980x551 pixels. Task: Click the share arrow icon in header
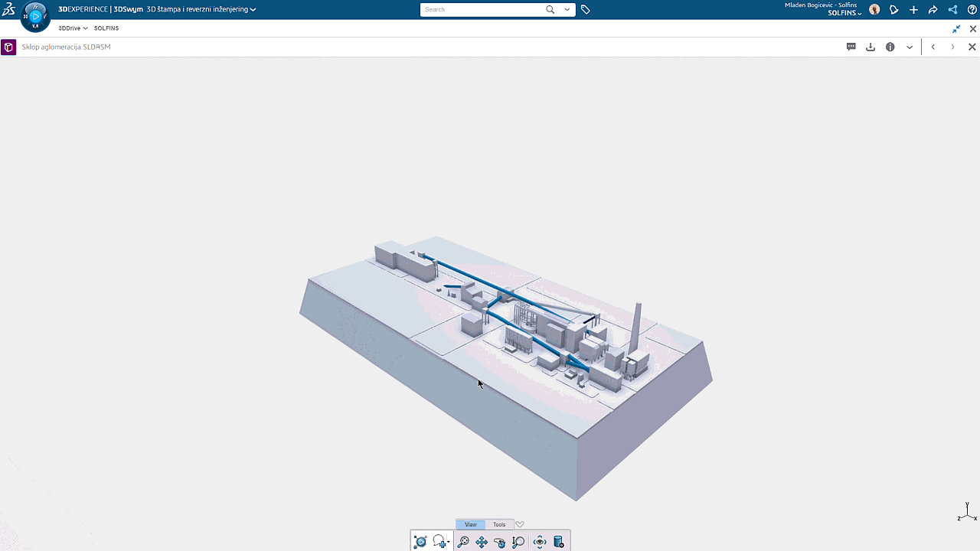pos(933,10)
